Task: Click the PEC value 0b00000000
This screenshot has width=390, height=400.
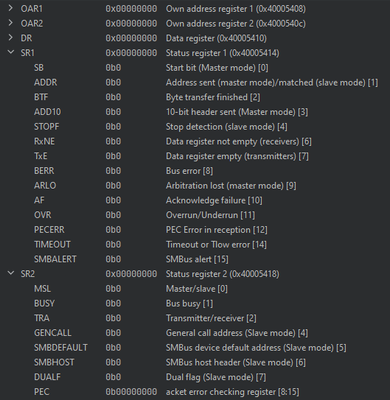Action: 131,392
